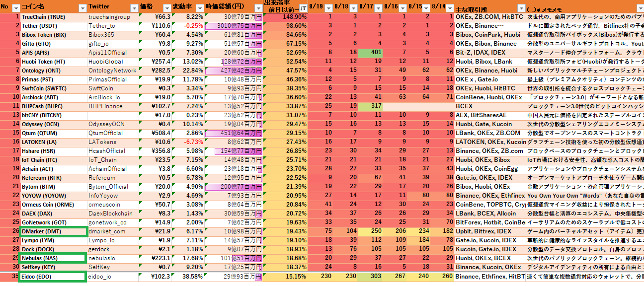Open the コイン名 column filter dropdown
The width and height of the screenshot is (644, 286).
click(x=82, y=8)
